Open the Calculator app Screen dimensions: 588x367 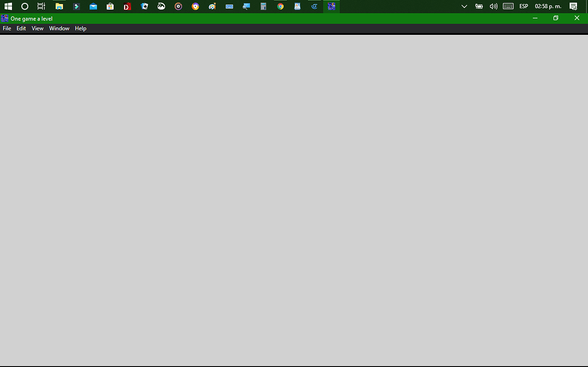(263, 6)
